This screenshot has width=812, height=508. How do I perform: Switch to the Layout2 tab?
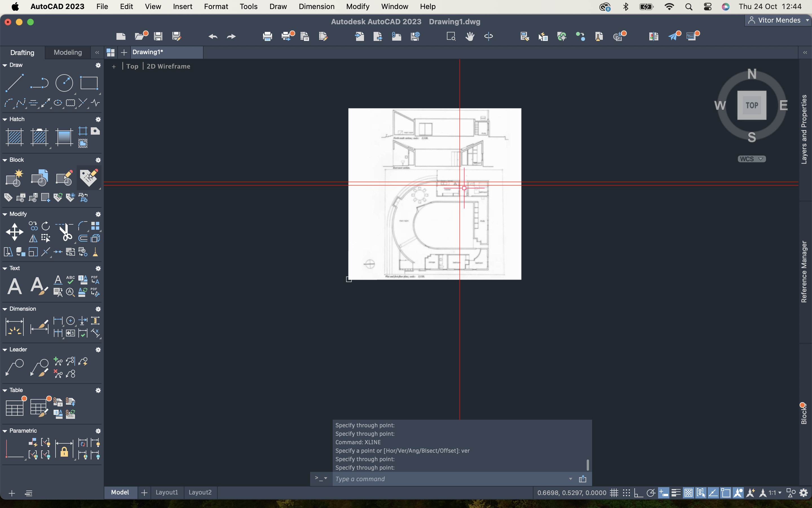[200, 492]
